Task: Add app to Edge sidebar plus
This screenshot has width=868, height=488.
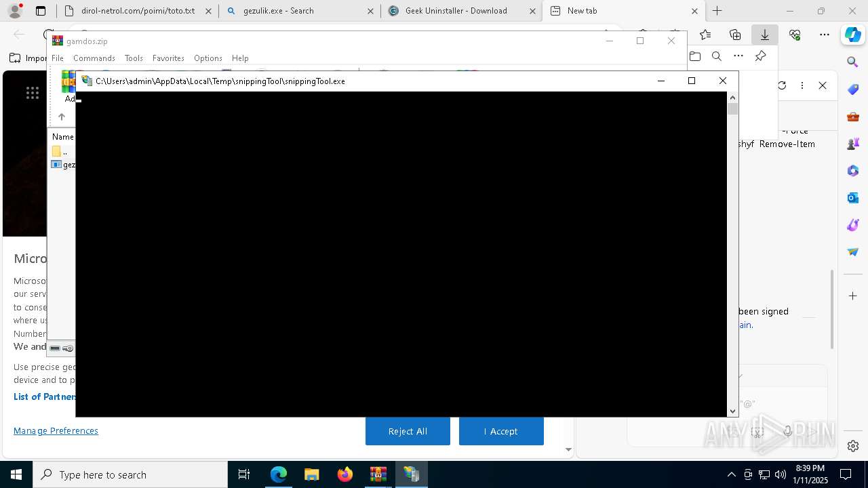Action: (x=853, y=296)
